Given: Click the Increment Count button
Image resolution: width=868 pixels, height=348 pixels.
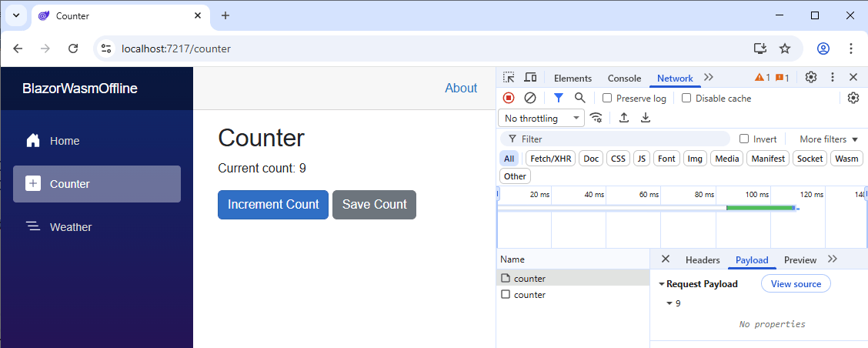Looking at the screenshot, I should pyautogui.click(x=273, y=205).
